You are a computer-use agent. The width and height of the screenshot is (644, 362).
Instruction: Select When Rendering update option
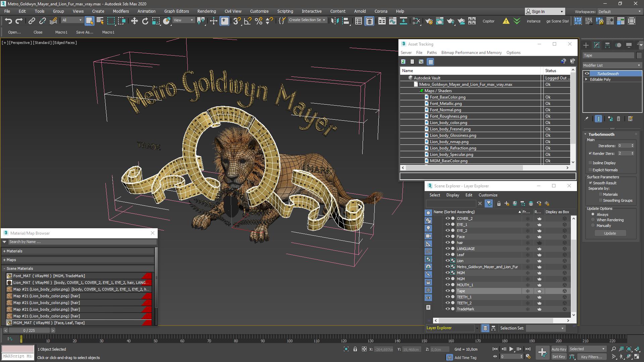pyautogui.click(x=593, y=220)
